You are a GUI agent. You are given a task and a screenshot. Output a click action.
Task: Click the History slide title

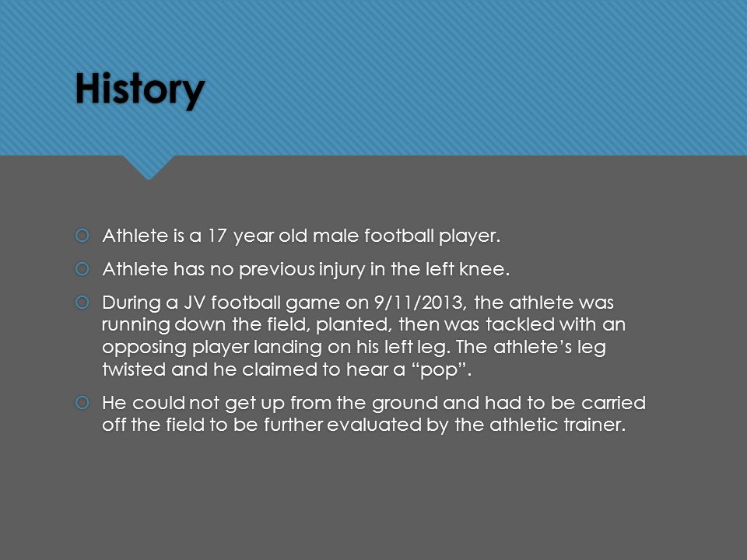tap(140, 90)
